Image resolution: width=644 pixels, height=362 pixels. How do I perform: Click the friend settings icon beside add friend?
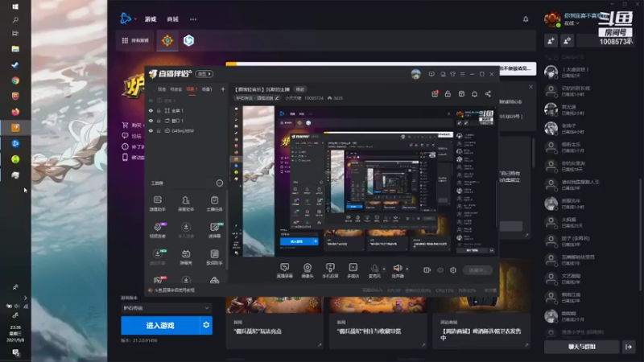[568, 41]
